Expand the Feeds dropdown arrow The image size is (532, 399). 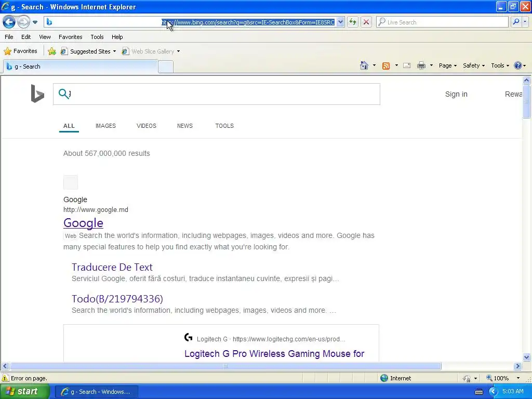point(396,65)
